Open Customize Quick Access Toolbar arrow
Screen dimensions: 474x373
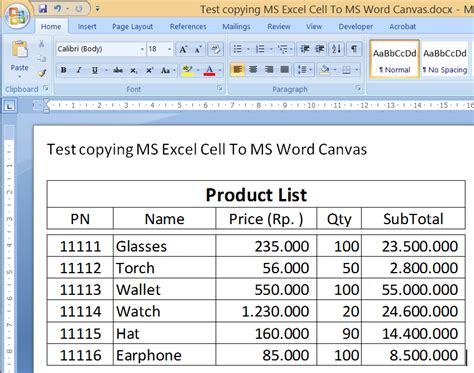click(x=98, y=9)
